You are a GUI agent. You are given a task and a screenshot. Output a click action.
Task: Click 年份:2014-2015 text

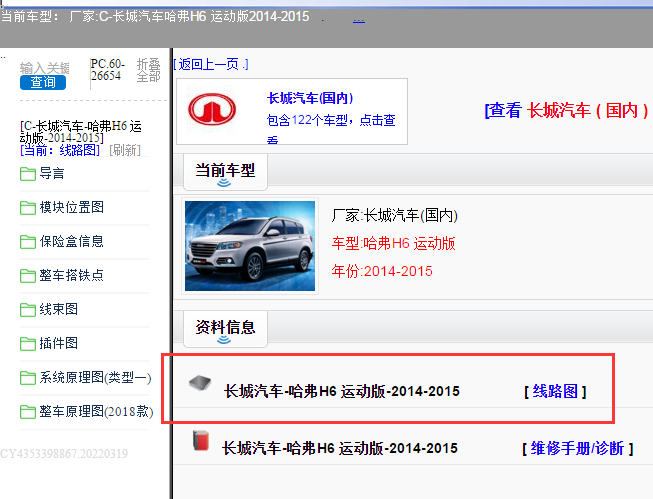click(382, 271)
